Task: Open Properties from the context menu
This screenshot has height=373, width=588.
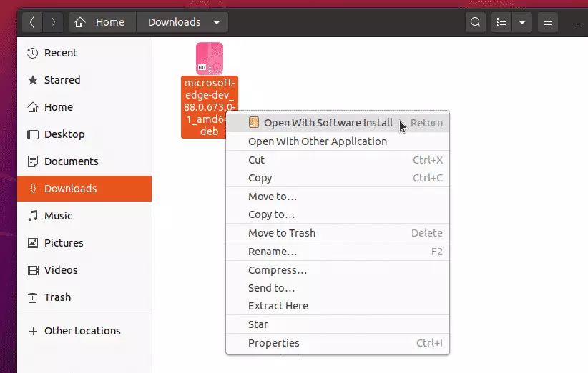Action: [338, 343]
